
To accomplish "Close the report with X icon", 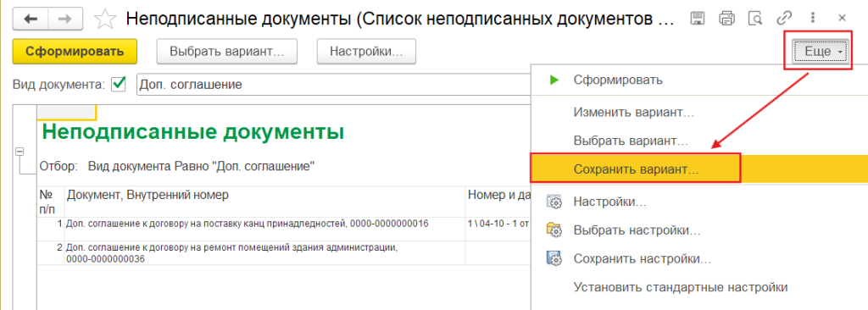I will pos(842,19).
